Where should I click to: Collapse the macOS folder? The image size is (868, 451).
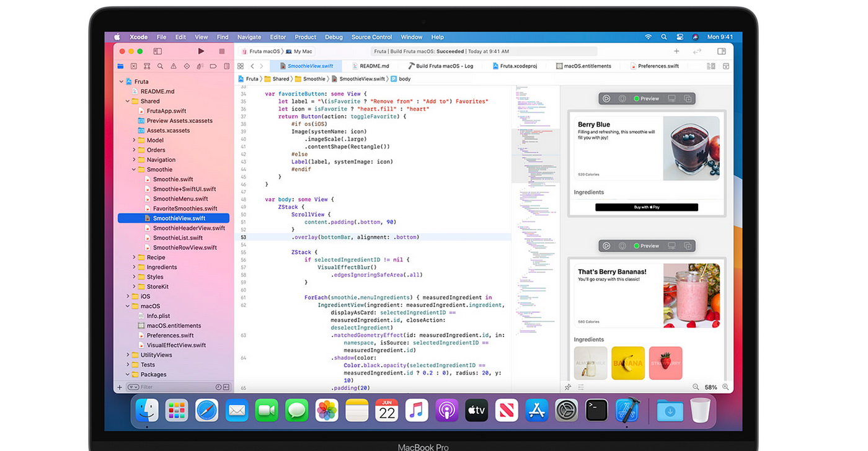tap(128, 306)
